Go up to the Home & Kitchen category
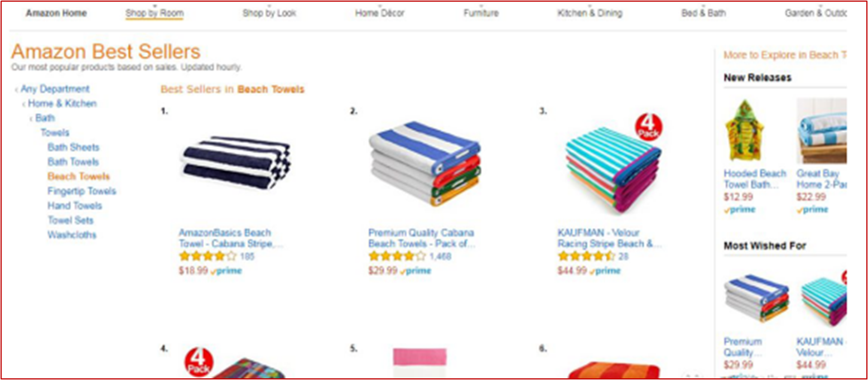The width and height of the screenshot is (868, 380). click(62, 103)
